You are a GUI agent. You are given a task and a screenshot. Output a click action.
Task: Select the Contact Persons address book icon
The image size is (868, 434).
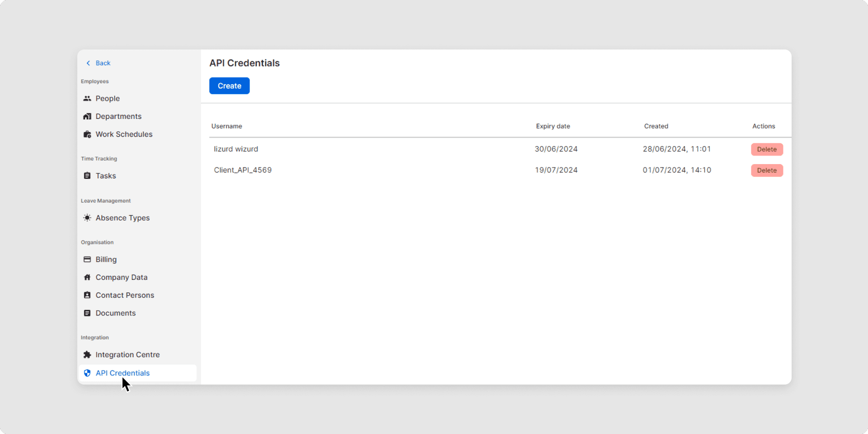87,295
